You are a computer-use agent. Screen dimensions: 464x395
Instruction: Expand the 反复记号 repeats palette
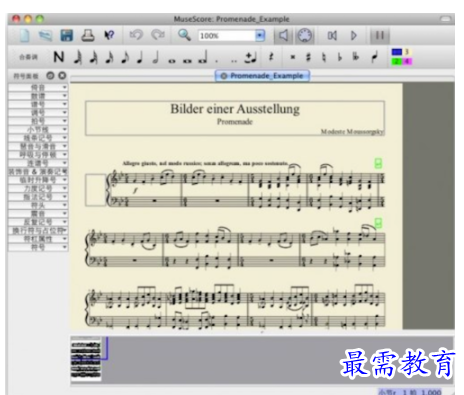[38, 222]
